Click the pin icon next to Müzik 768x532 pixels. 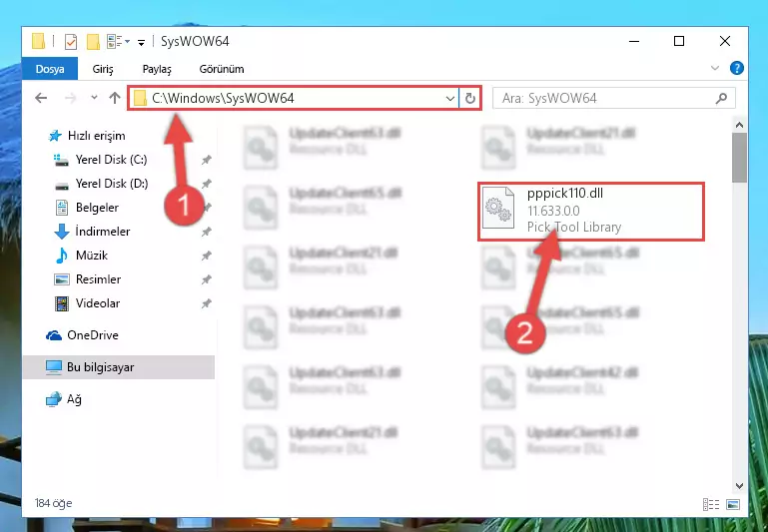[x=206, y=256]
